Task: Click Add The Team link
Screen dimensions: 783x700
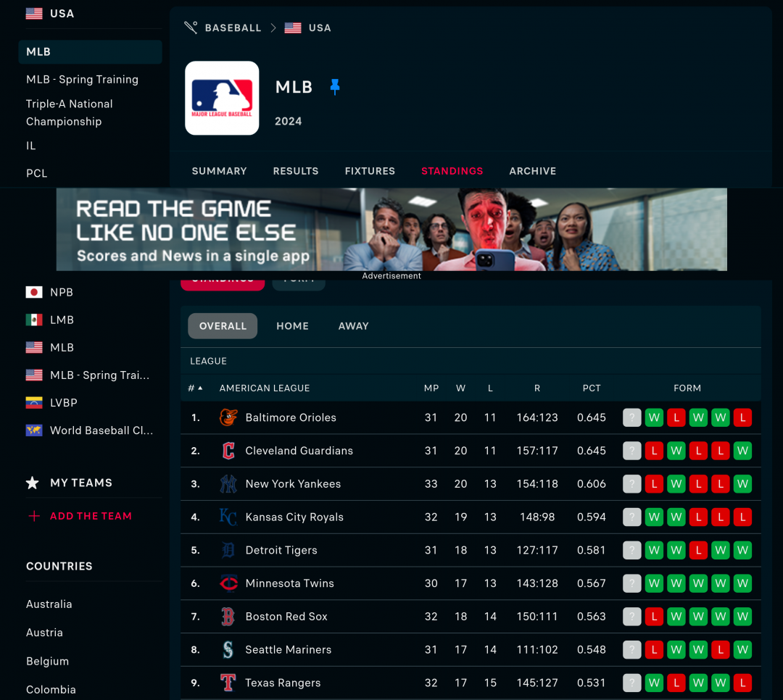Action: click(91, 516)
